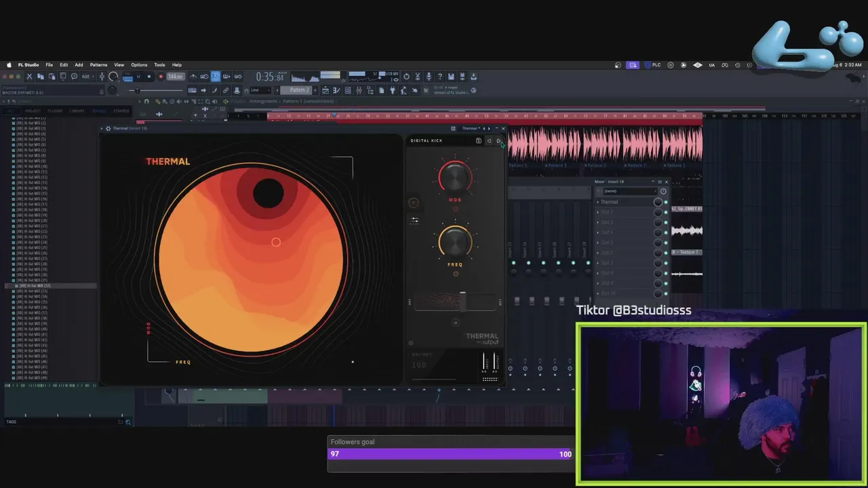868x488 pixels.
Task: Switch to the LIBRARY browser tab
Action: click(x=77, y=110)
